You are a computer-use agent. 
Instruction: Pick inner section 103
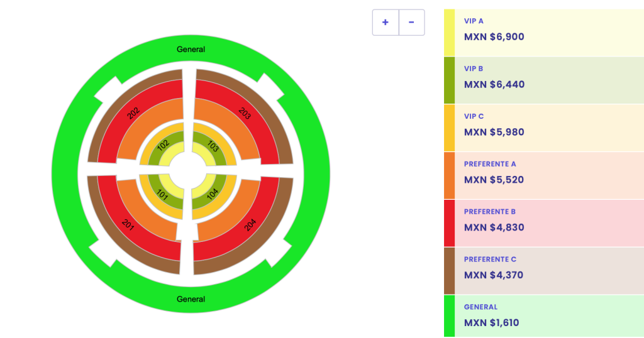(x=214, y=147)
